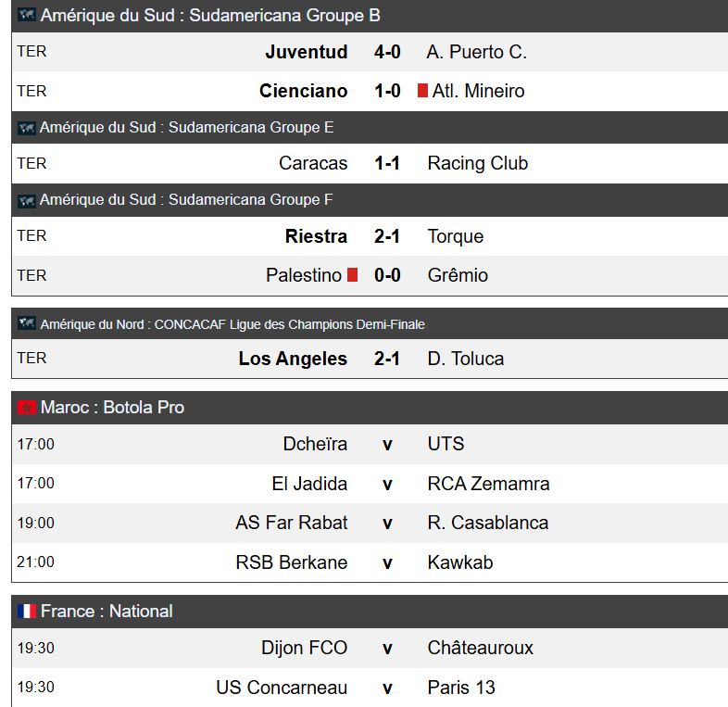Click the red card next to Palestino
This screenshot has height=707, width=728.
[352, 275]
